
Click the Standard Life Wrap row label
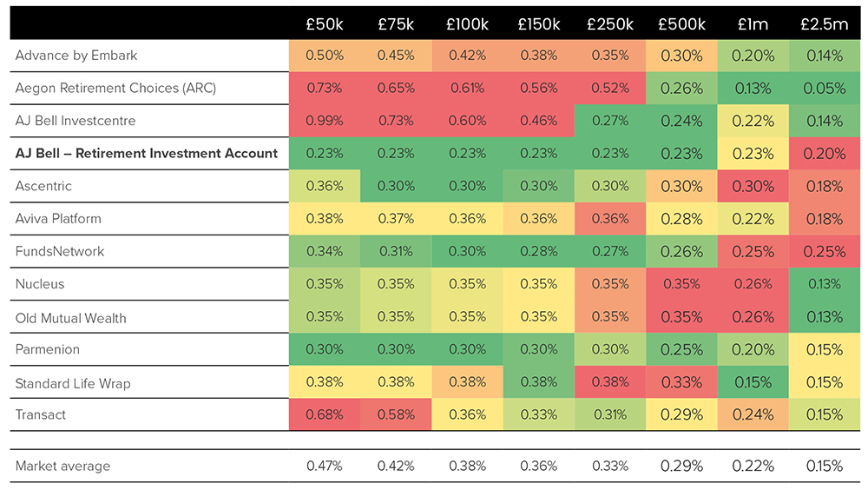click(x=73, y=383)
